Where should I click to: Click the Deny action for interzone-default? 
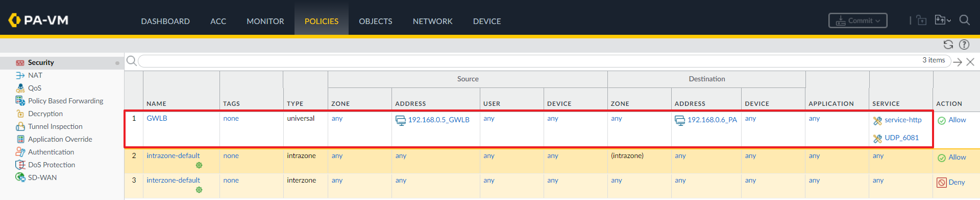pyautogui.click(x=957, y=182)
